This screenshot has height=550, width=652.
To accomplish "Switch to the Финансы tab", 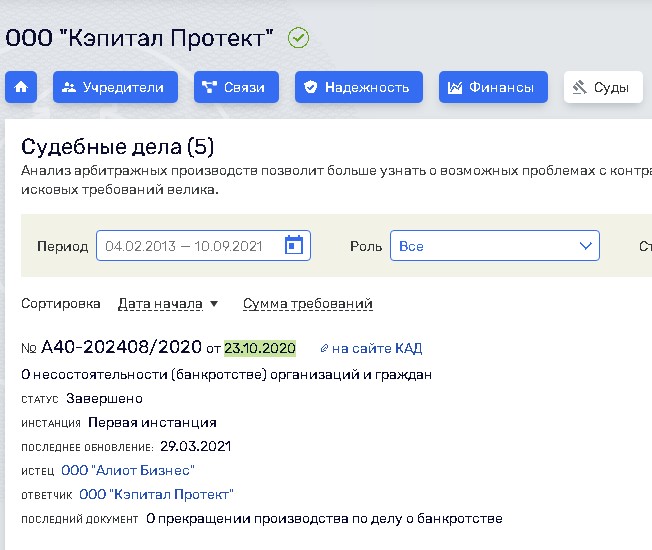I will tap(493, 87).
